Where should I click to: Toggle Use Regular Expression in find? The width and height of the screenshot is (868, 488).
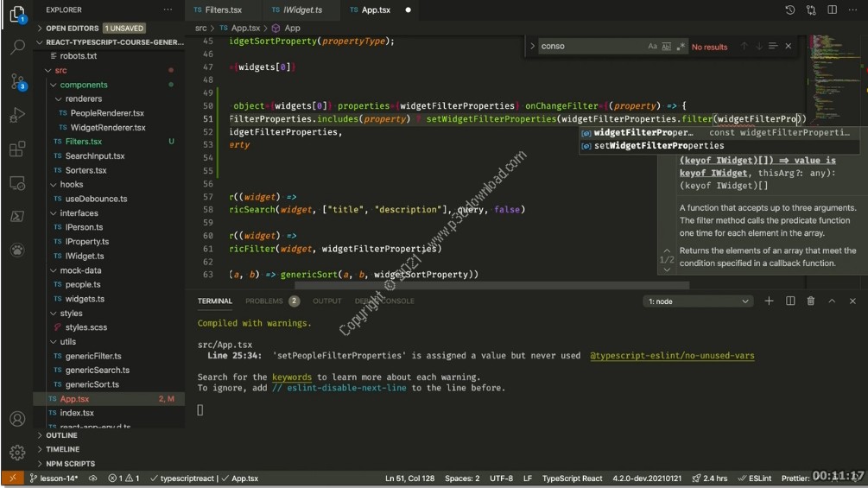(x=681, y=46)
